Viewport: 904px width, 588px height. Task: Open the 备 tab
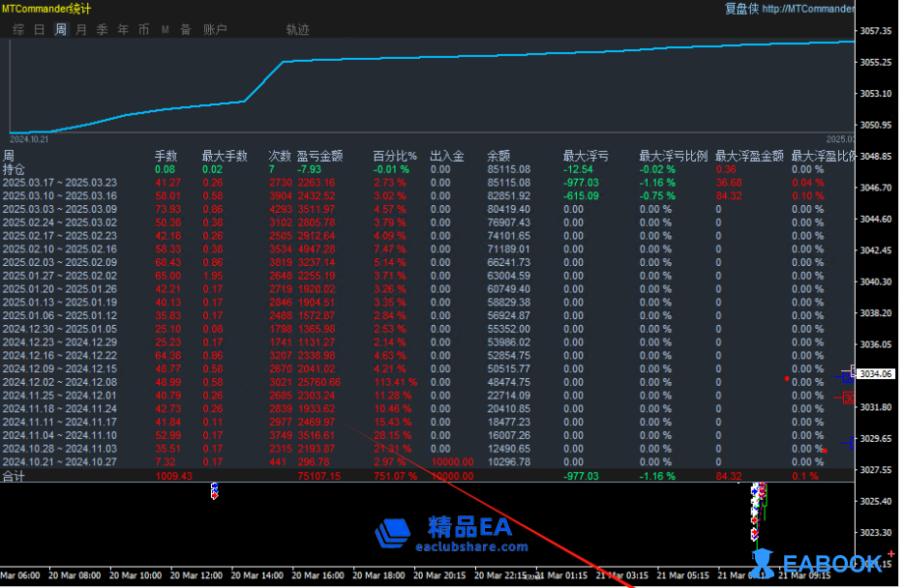pos(185,30)
